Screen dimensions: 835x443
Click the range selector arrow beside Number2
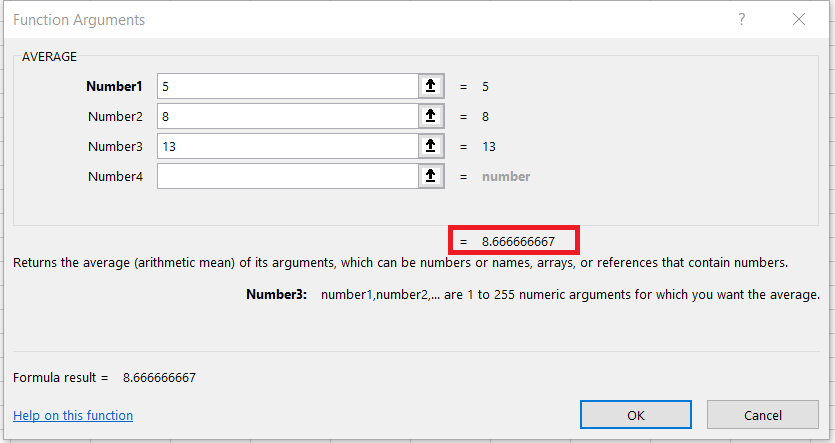coord(430,117)
